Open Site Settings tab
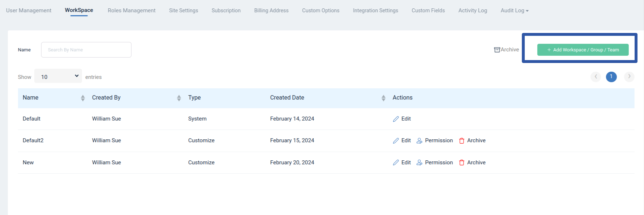The width and height of the screenshot is (644, 215). [184, 10]
